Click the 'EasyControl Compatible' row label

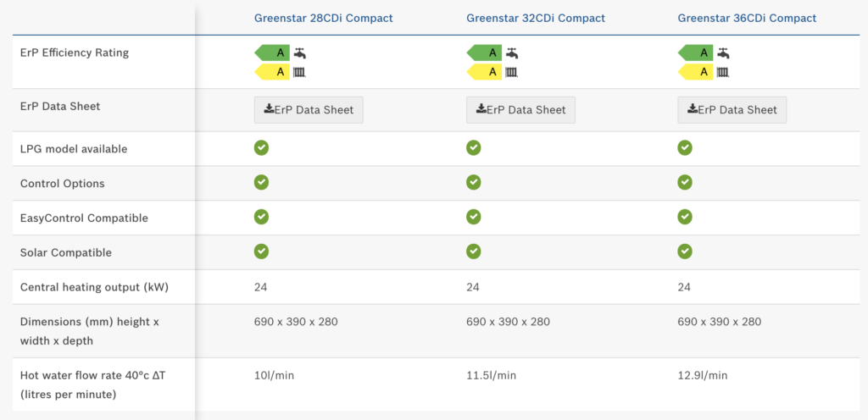tap(84, 218)
